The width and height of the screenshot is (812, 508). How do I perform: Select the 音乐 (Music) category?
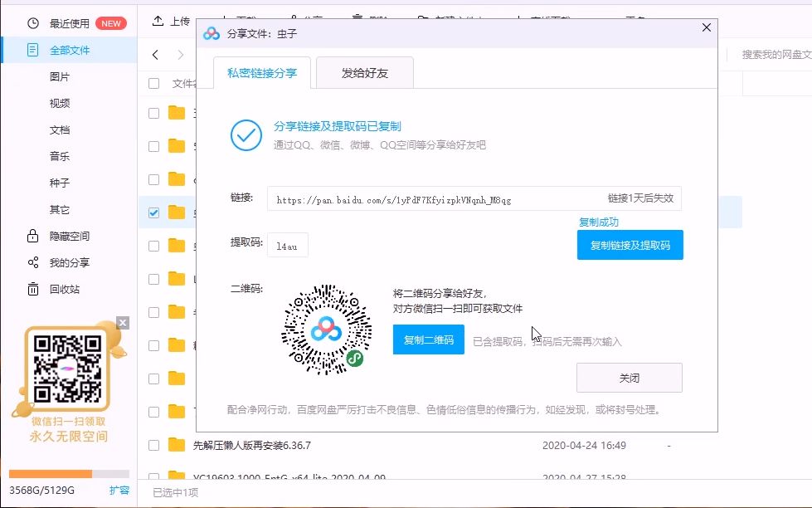point(59,155)
